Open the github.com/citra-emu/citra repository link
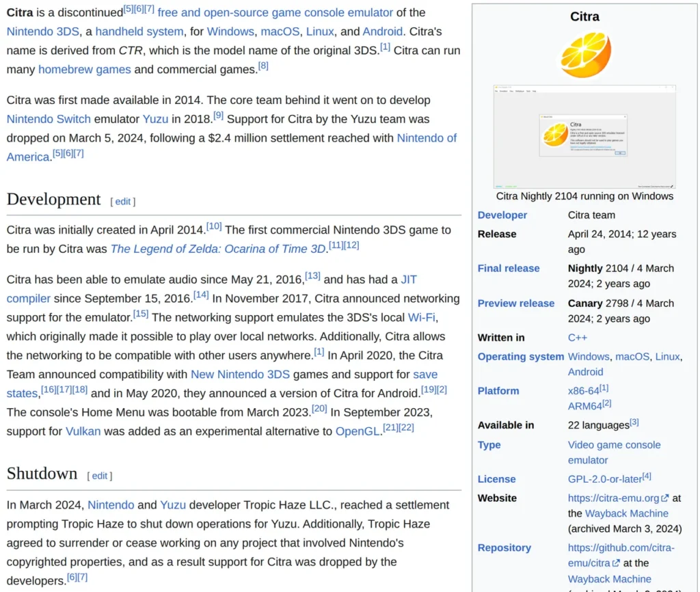The width and height of the screenshot is (700, 592). point(621,555)
